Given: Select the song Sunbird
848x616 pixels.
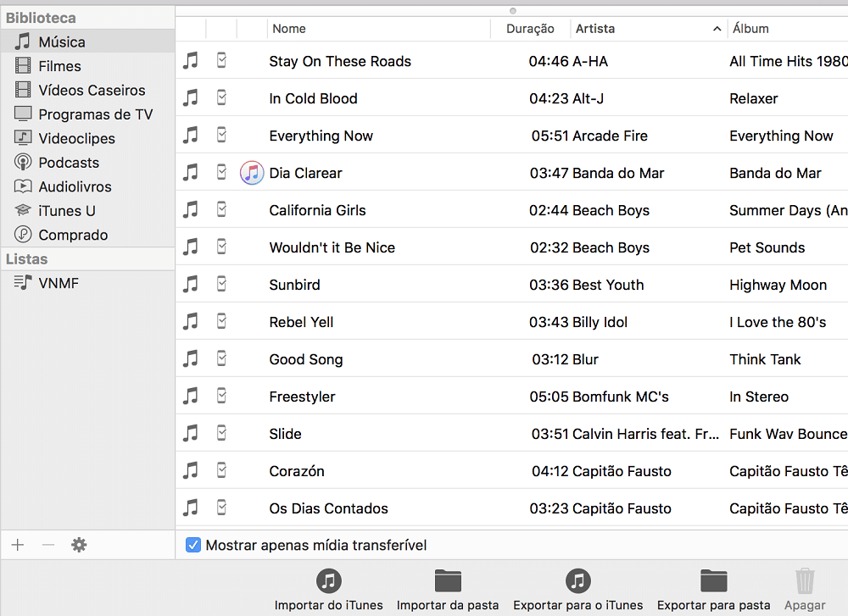Looking at the screenshot, I should pos(295,285).
